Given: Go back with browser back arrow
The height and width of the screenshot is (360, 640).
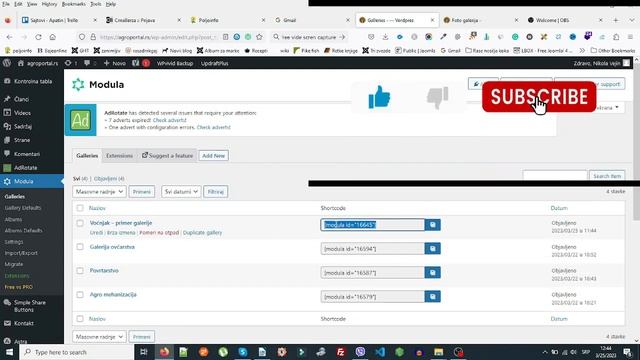Looking at the screenshot, I should click(10, 37).
